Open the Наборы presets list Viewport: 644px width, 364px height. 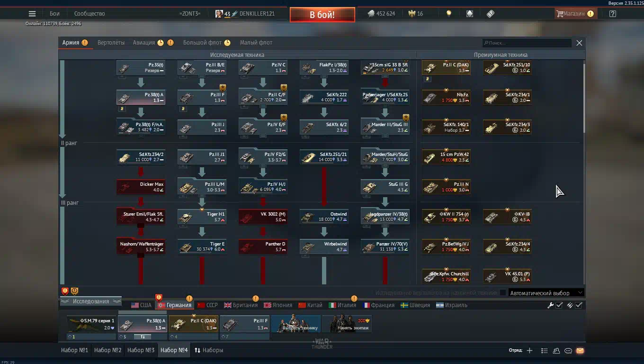[x=208, y=350]
